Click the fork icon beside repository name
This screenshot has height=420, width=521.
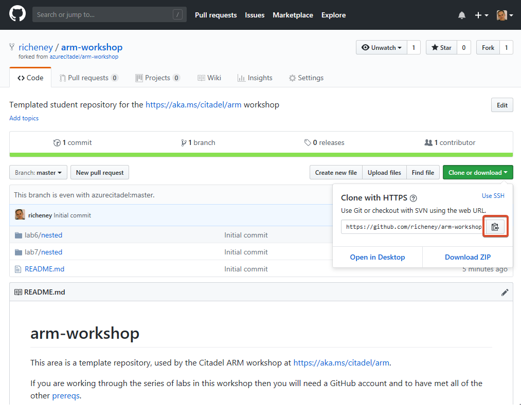pos(12,47)
